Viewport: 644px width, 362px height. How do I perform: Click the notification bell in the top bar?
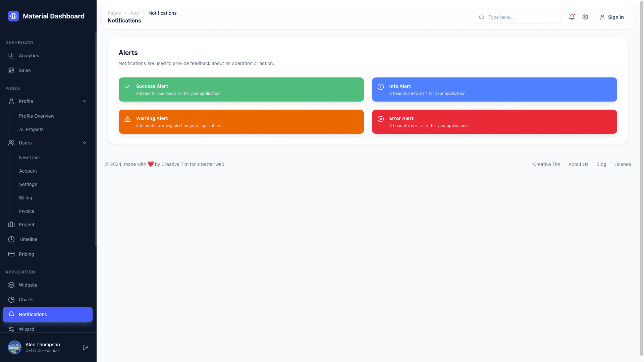(x=572, y=17)
